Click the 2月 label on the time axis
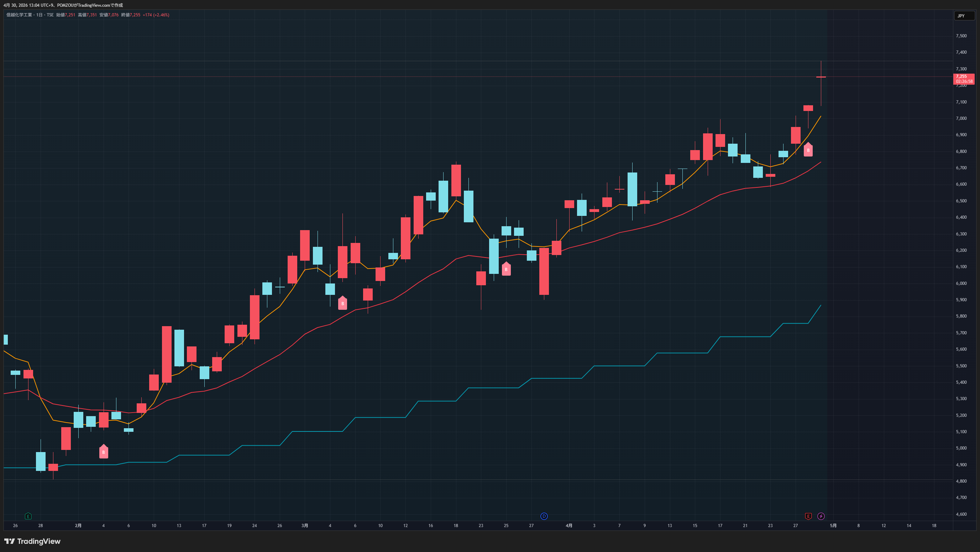The image size is (980, 552). point(78,525)
